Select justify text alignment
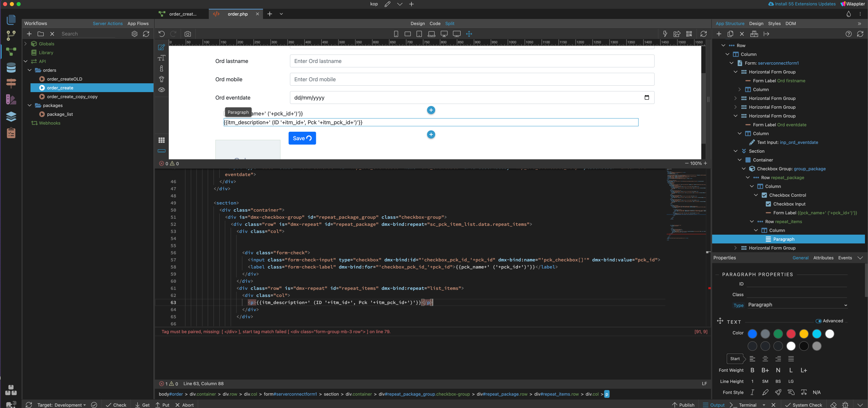868x408 pixels. click(791, 359)
